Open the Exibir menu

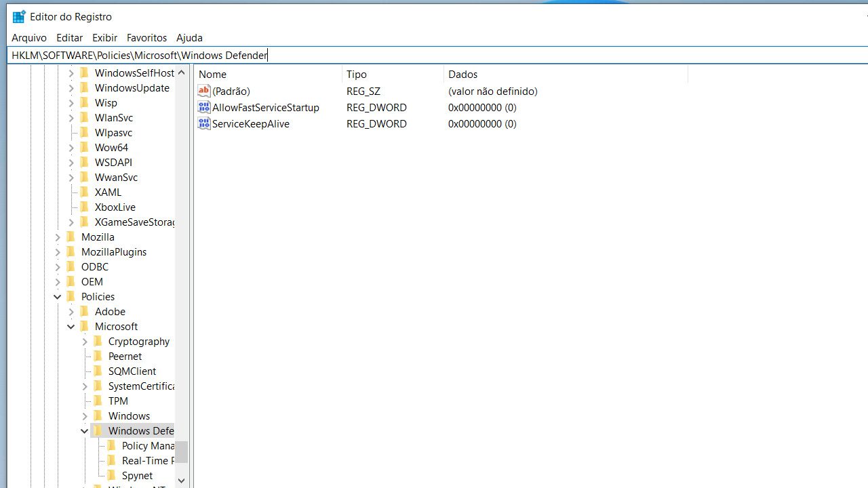click(x=104, y=38)
